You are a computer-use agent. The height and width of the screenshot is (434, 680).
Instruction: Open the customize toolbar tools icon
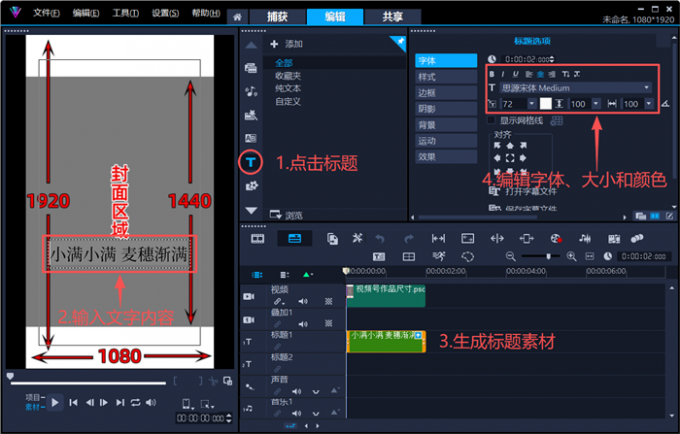(357, 238)
